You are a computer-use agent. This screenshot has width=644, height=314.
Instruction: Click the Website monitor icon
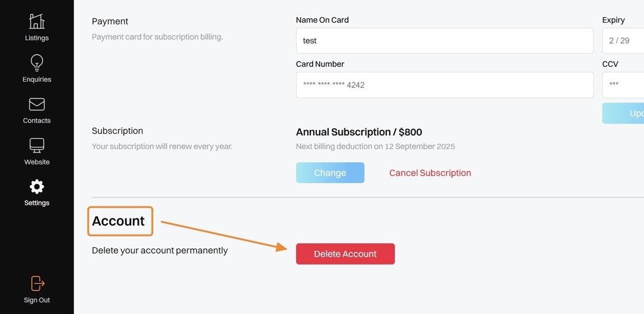[37, 145]
